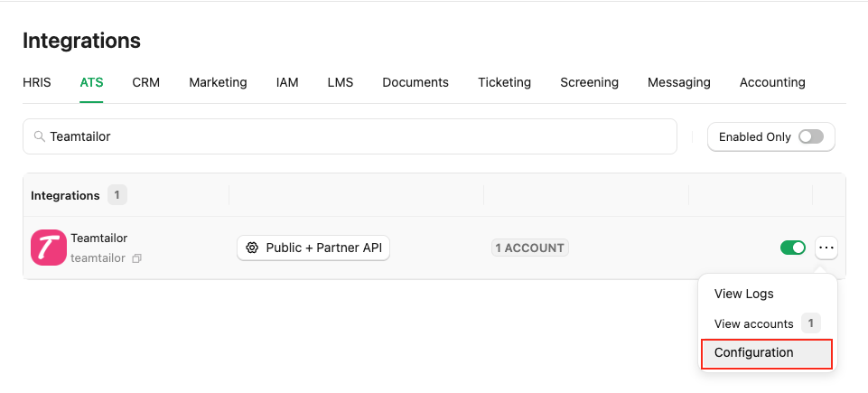The image size is (868, 393).
Task: Open the three-dot more options button
Action: pos(826,248)
